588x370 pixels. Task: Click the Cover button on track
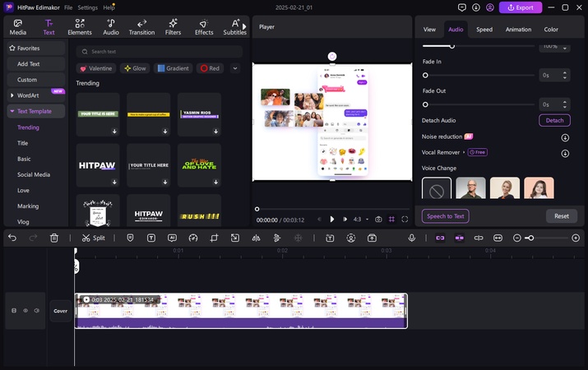[x=60, y=311]
